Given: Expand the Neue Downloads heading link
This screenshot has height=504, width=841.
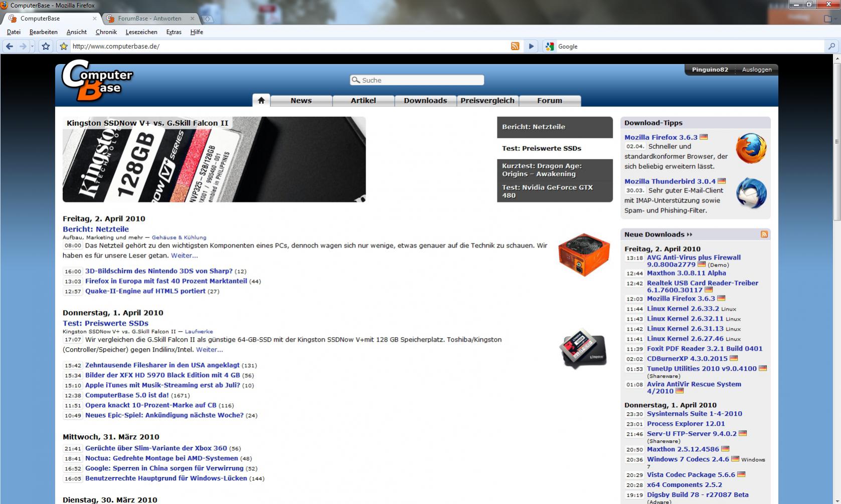Looking at the screenshot, I should pos(658,234).
